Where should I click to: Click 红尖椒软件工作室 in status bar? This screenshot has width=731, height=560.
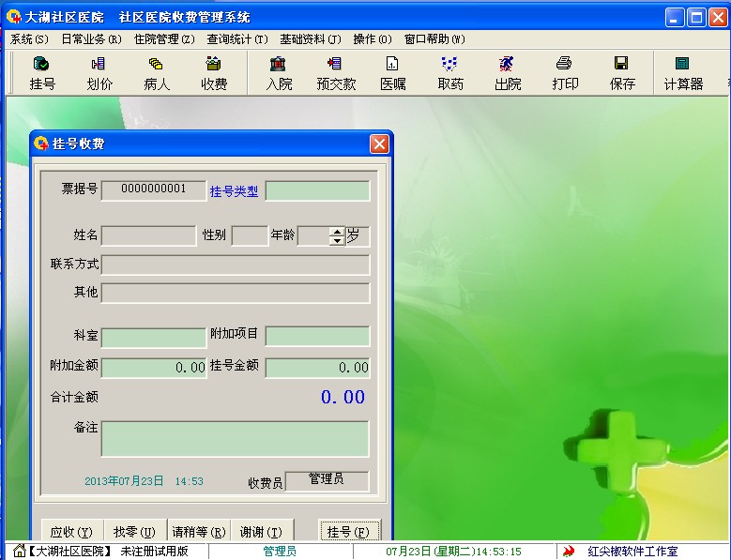point(632,552)
